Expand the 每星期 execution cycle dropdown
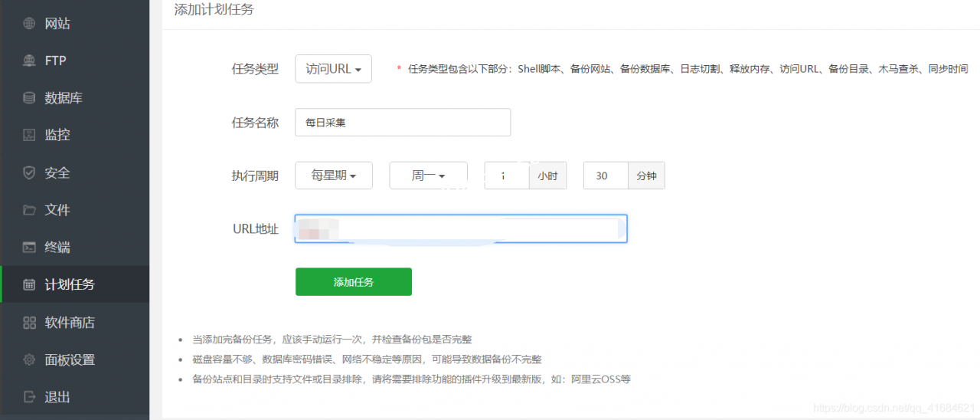Image resolution: width=980 pixels, height=420 pixels. (x=333, y=176)
